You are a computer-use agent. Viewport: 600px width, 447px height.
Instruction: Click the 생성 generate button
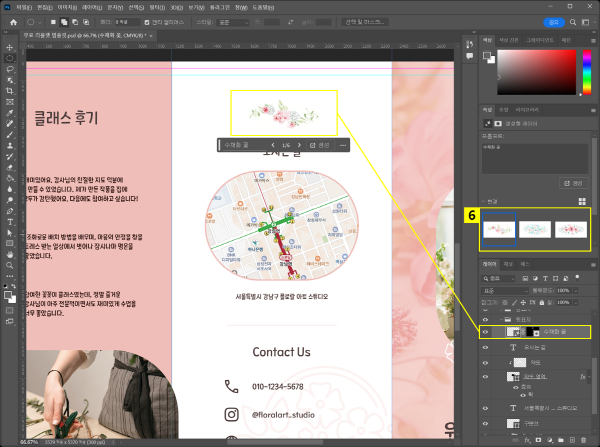point(575,183)
